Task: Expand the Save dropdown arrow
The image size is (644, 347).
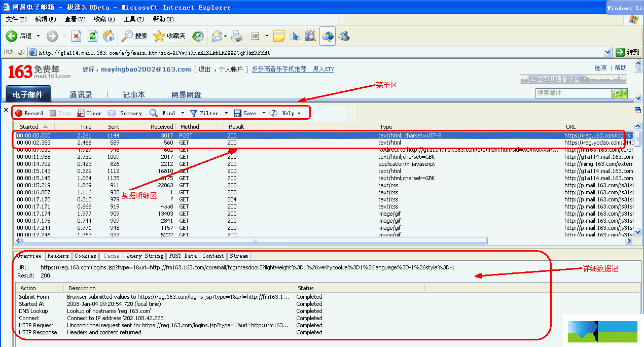Action: pos(264,113)
